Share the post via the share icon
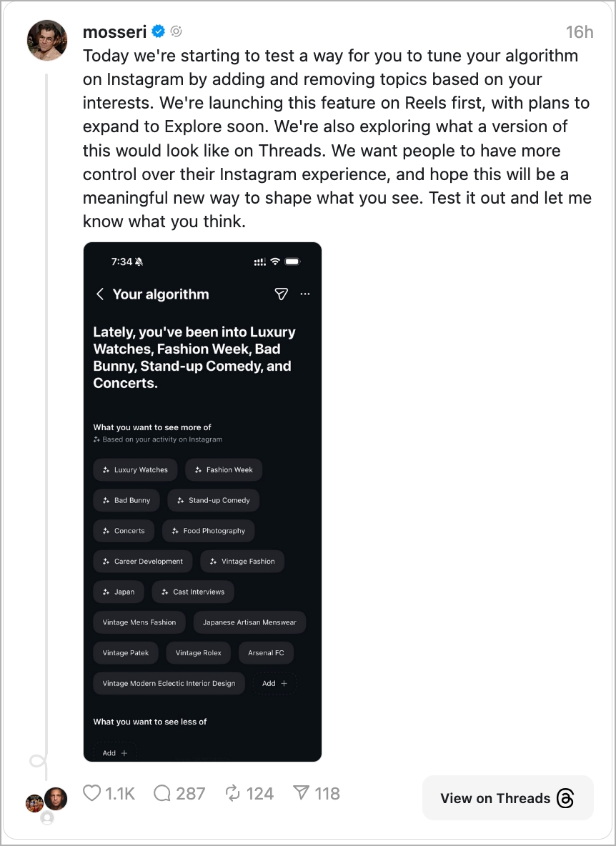The image size is (616, 846). pos(301,793)
